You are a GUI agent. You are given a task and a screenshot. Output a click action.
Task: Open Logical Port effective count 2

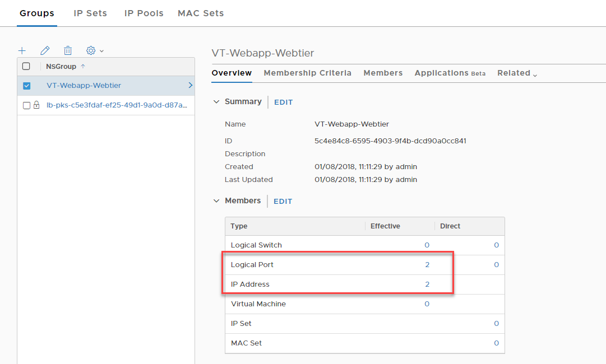[427, 265]
